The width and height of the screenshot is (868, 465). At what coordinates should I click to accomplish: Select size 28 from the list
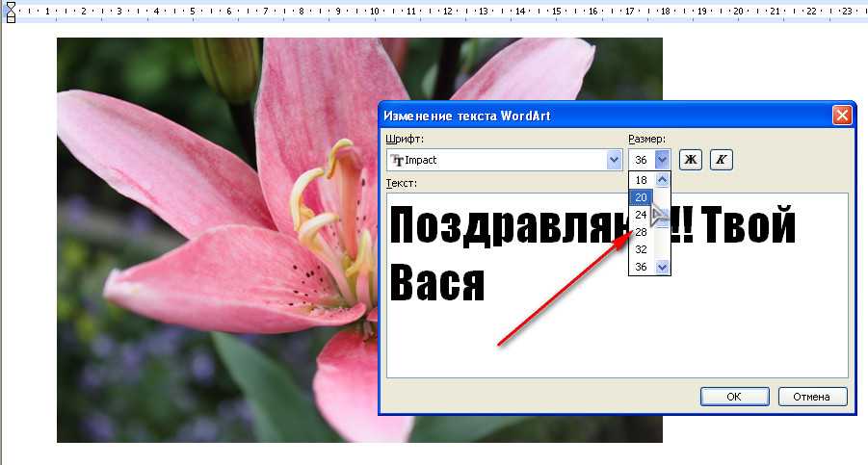[x=641, y=232]
